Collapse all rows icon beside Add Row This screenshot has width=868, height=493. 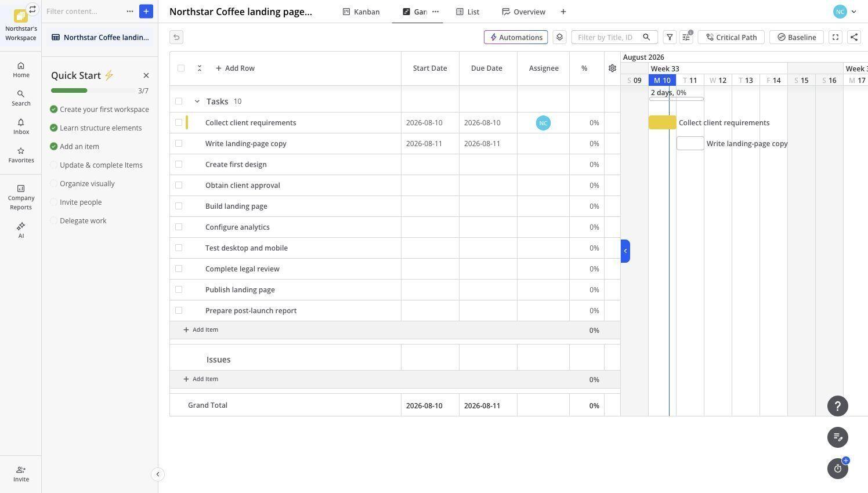[x=199, y=68]
